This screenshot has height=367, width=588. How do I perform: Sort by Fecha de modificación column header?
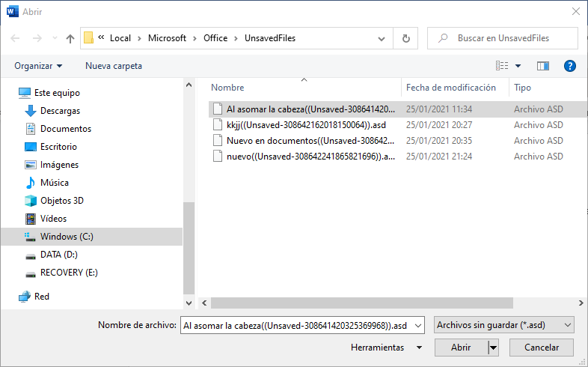pyautogui.click(x=450, y=88)
